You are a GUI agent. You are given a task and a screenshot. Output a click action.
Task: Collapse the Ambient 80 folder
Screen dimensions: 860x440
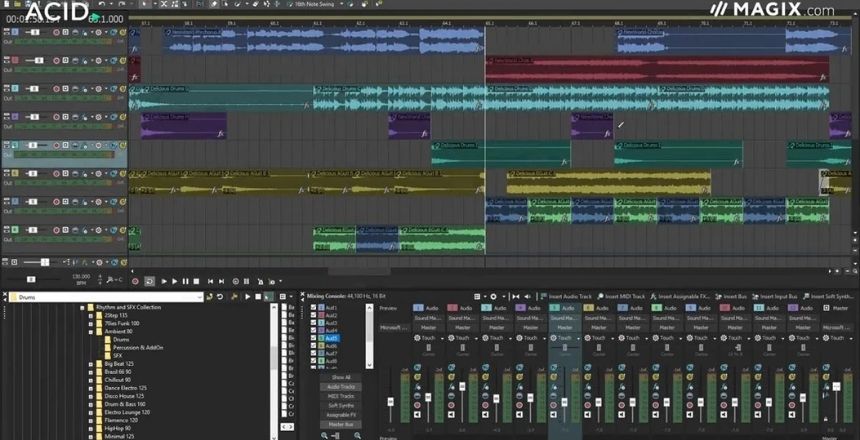tap(90, 331)
